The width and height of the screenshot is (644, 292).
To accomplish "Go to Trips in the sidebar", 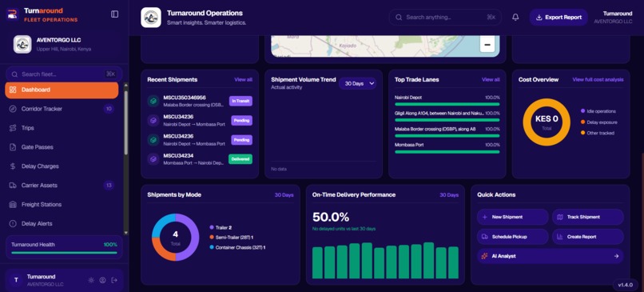I will click(62, 128).
